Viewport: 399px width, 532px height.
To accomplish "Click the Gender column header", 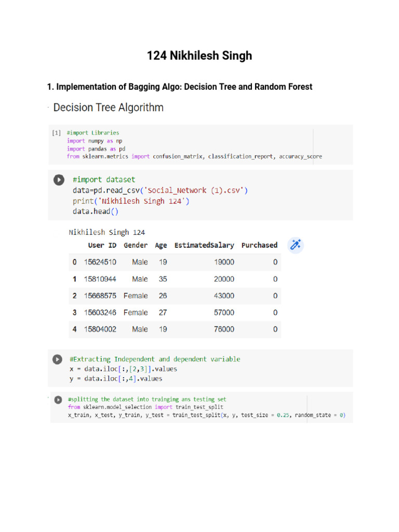I will click(x=136, y=245).
